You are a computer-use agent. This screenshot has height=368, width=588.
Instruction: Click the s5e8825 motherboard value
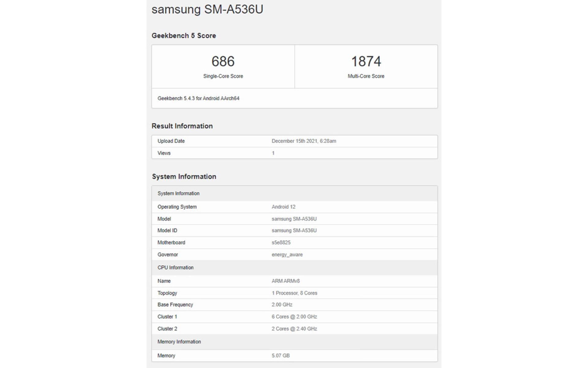point(281,243)
